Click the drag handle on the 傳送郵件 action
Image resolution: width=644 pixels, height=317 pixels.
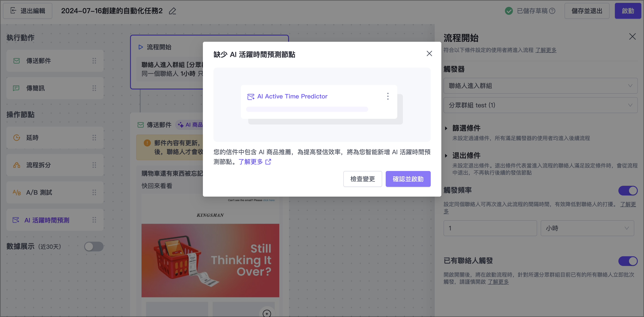tap(94, 61)
